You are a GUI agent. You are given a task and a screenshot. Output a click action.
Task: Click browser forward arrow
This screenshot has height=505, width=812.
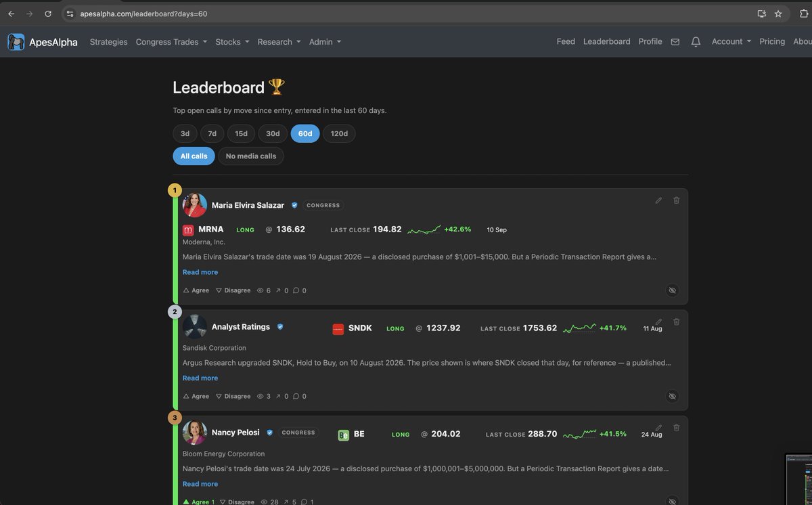coord(29,14)
